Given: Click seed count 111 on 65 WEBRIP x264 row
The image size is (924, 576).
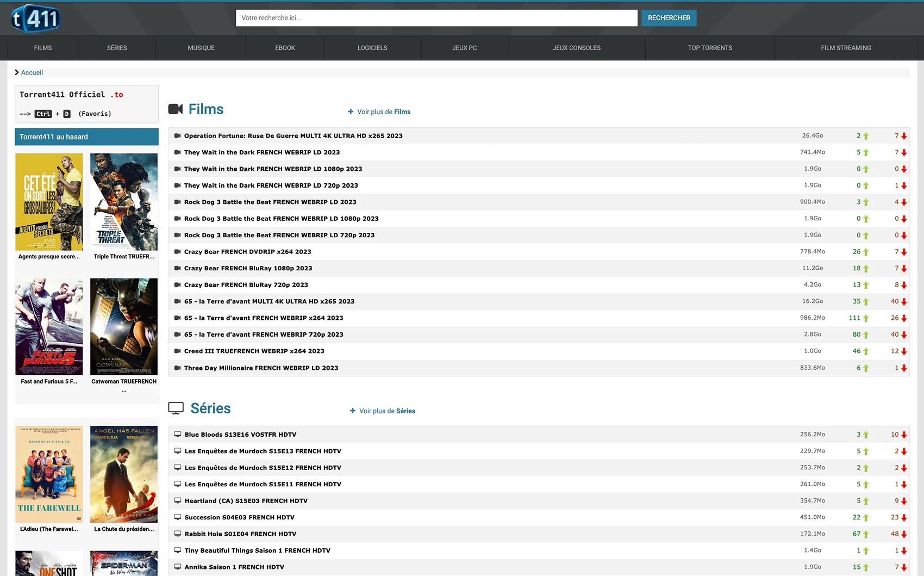Looking at the screenshot, I should point(854,318).
